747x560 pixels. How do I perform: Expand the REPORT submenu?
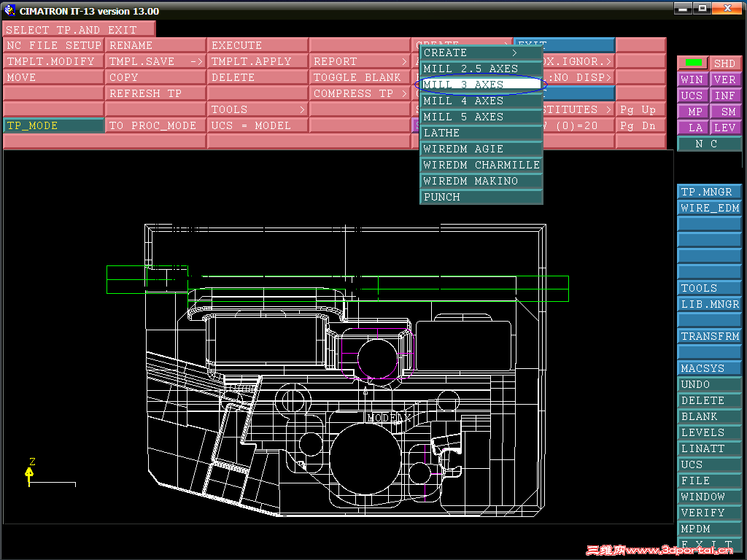click(360, 61)
